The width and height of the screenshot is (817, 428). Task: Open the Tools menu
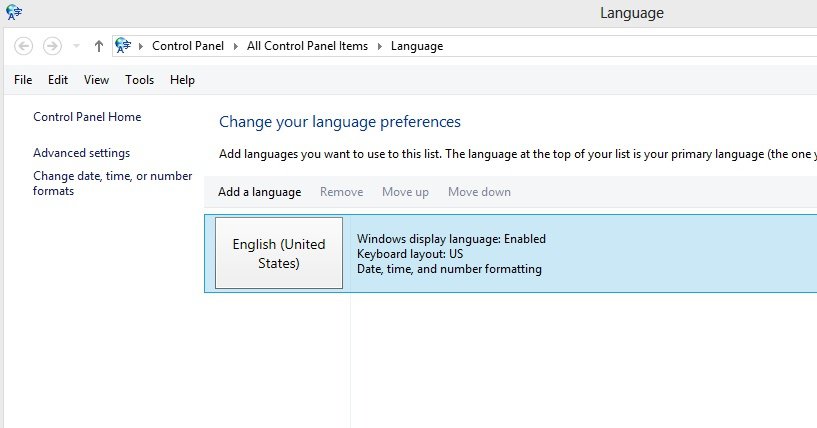pos(139,80)
